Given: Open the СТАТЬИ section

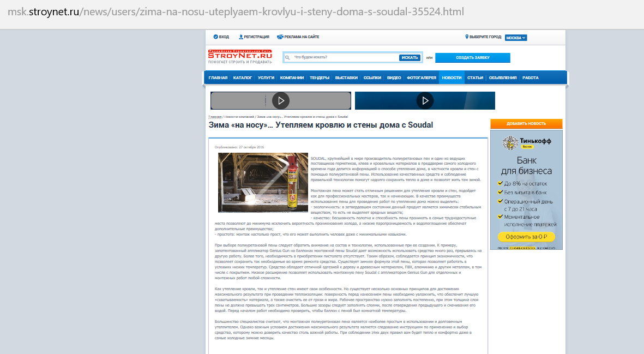Looking at the screenshot, I should (475, 77).
